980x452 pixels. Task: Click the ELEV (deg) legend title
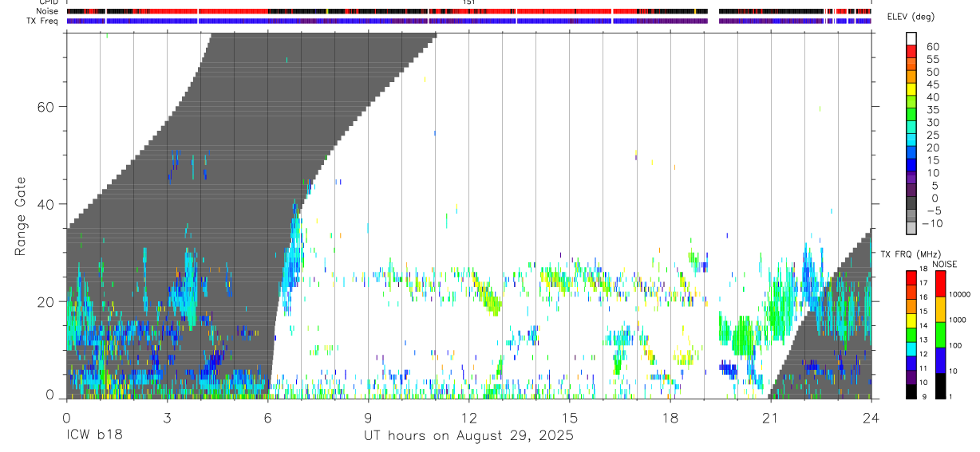911,17
